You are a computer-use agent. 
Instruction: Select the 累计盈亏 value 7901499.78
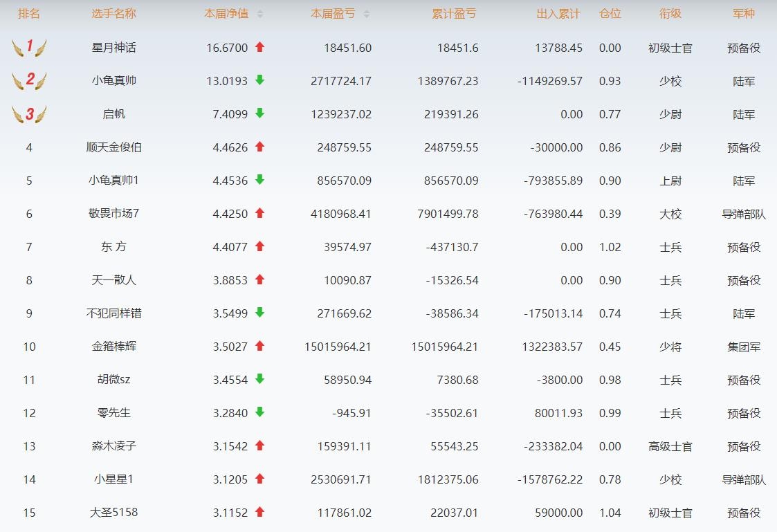click(x=448, y=214)
